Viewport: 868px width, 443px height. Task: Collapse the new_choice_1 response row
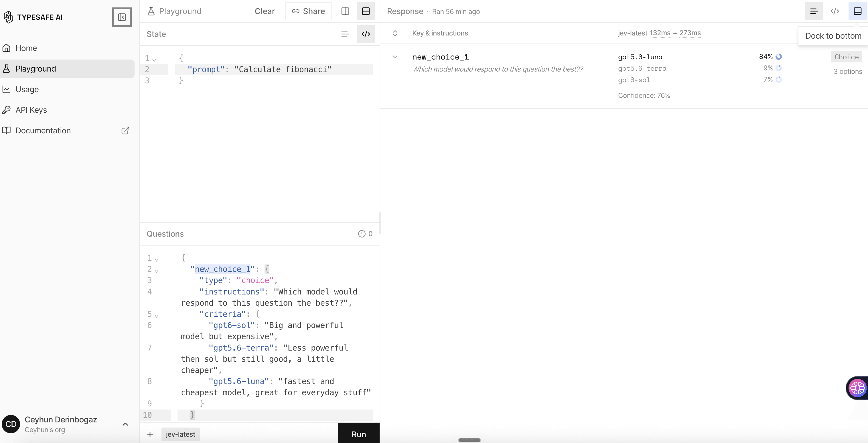click(395, 57)
